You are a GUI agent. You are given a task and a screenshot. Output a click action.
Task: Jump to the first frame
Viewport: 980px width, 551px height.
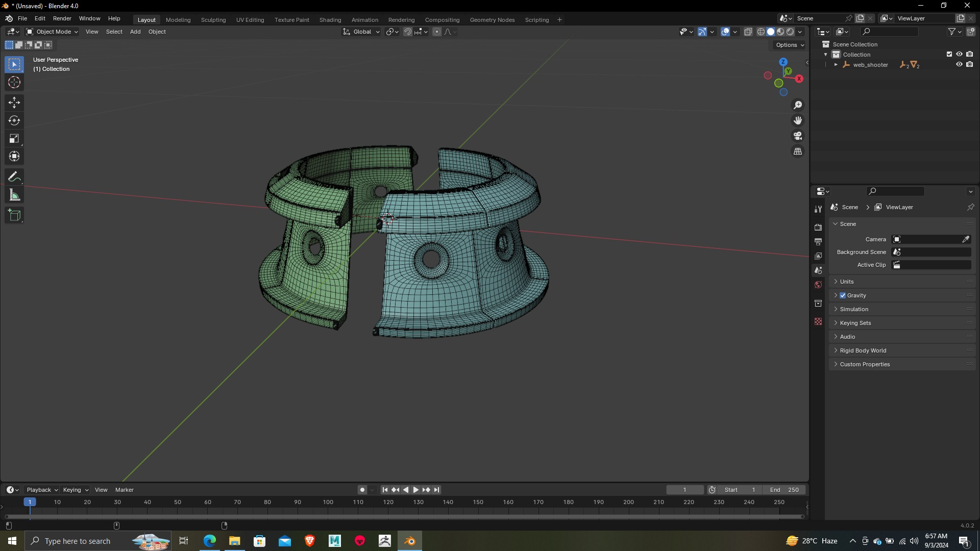pos(385,490)
